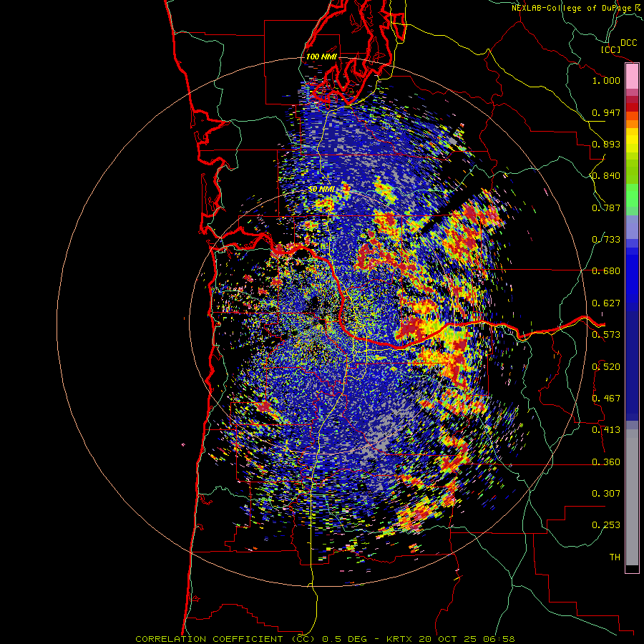The image size is (644, 644).
Task: Select the 0.467 scale value
Action: [606, 399]
